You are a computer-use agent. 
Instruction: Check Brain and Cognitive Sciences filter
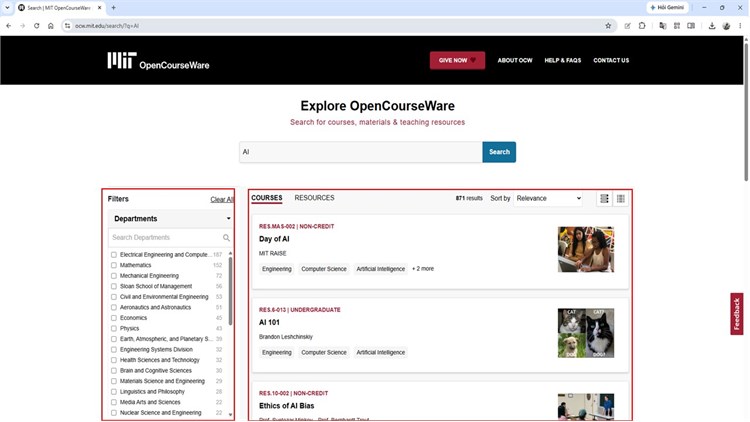coord(114,371)
